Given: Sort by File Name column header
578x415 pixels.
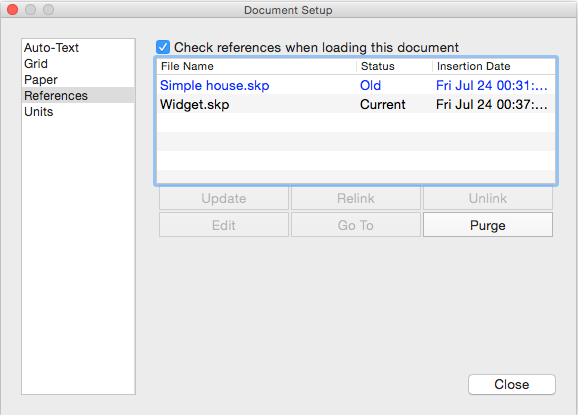Looking at the screenshot, I should [x=257, y=66].
